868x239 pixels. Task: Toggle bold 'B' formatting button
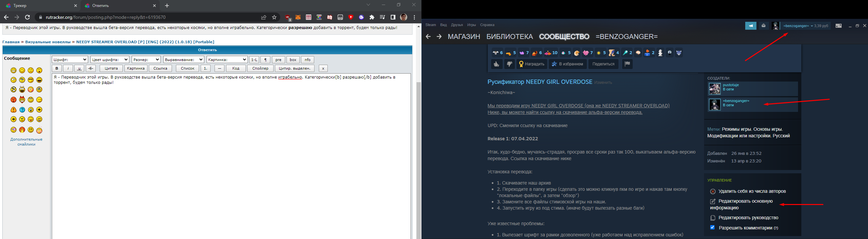pos(57,68)
